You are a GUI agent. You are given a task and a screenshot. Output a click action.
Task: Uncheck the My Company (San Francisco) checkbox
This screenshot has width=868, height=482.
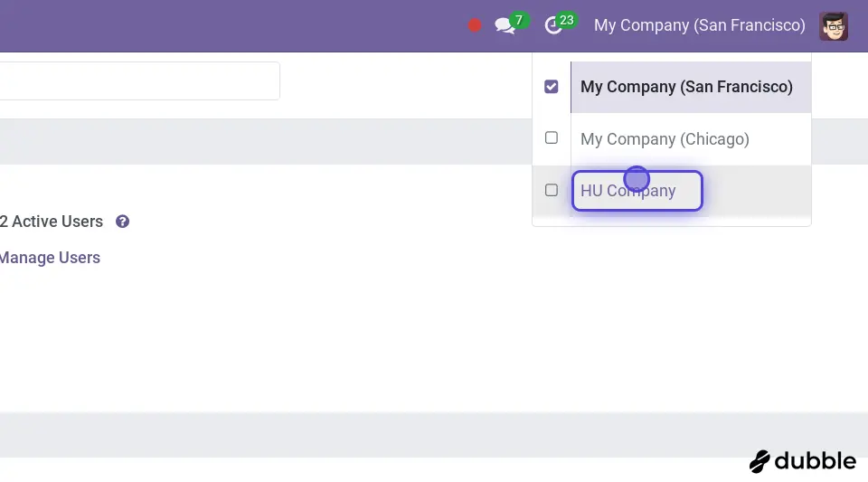pyautogui.click(x=552, y=87)
